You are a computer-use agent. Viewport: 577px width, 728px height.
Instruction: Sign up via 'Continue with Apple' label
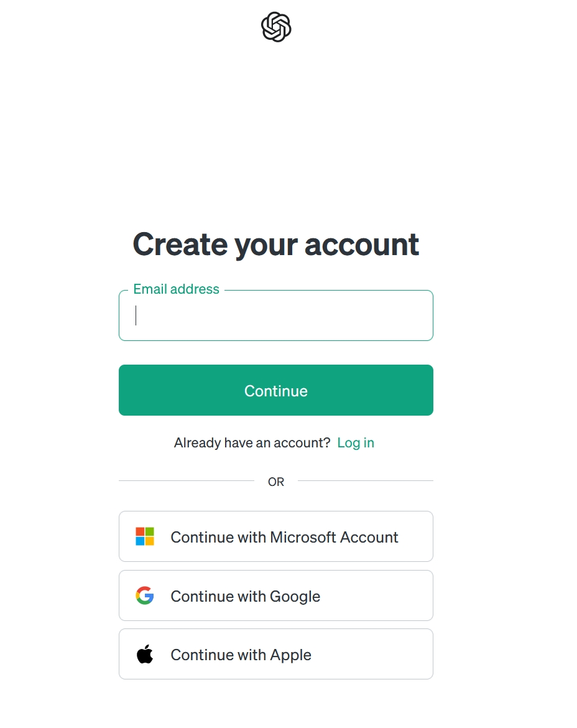[x=241, y=655]
